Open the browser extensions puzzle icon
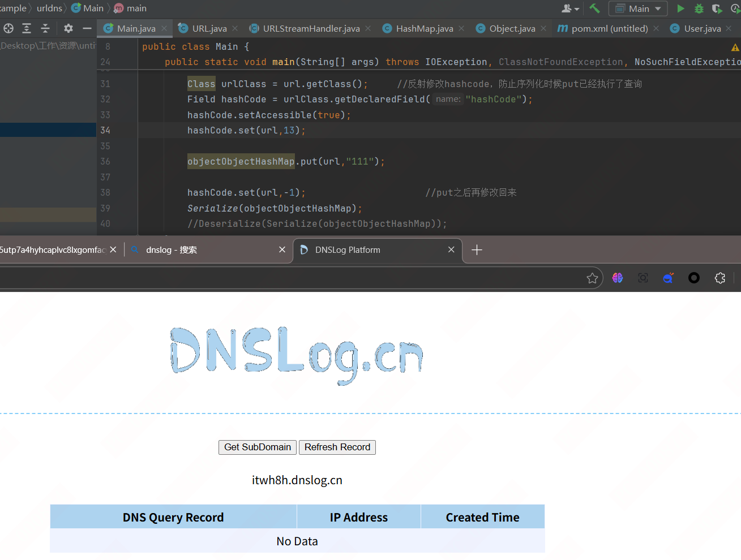Screen dimensions: 741x560 (x=720, y=278)
